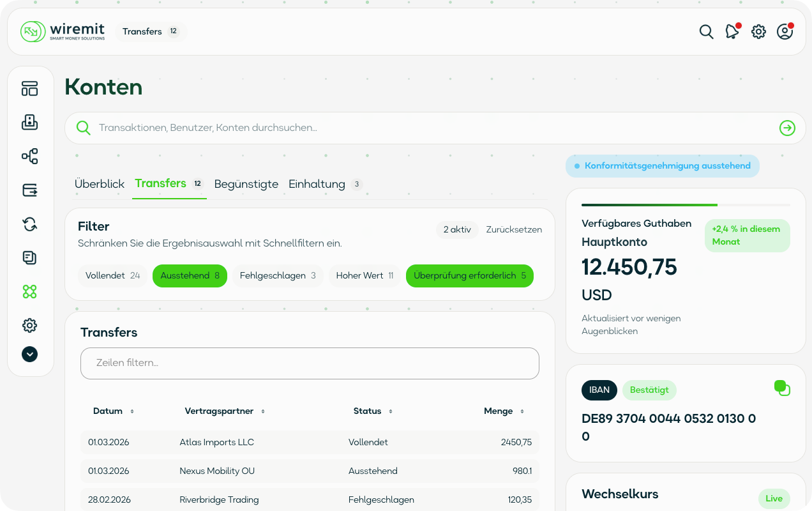Select the green four-circles sidebar icon
The height and width of the screenshot is (511, 812).
[x=30, y=291]
